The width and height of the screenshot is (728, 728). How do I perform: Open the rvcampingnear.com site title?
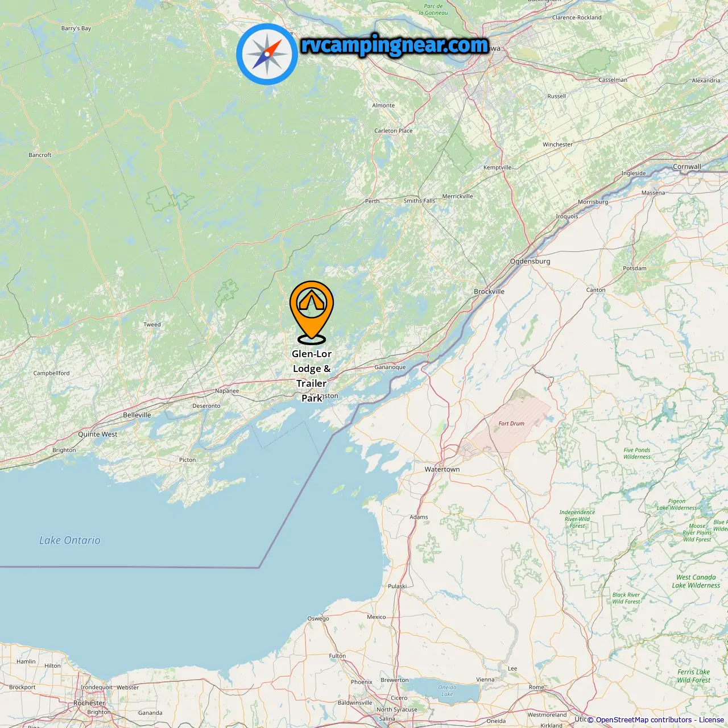[x=395, y=45]
